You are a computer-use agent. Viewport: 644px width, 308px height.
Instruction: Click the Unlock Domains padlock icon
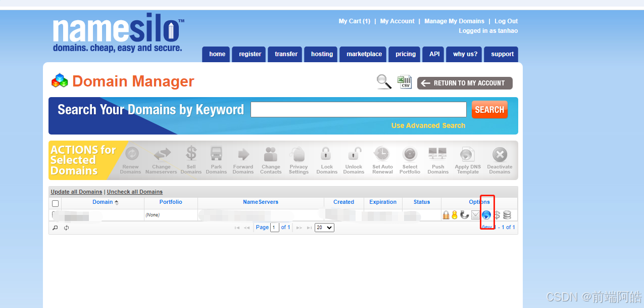click(x=354, y=153)
